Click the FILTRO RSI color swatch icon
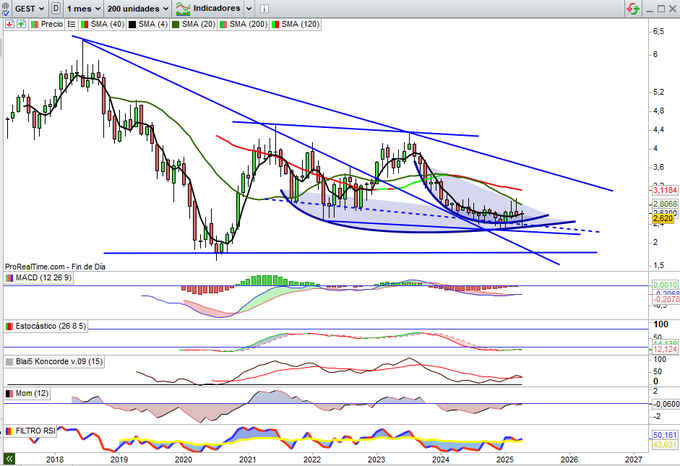Image resolution: width=680 pixels, height=466 pixels. pyautogui.click(x=10, y=431)
